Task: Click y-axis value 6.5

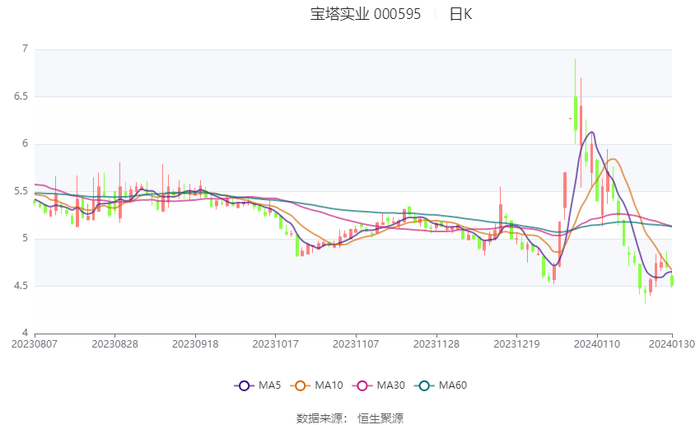Action: point(21,96)
